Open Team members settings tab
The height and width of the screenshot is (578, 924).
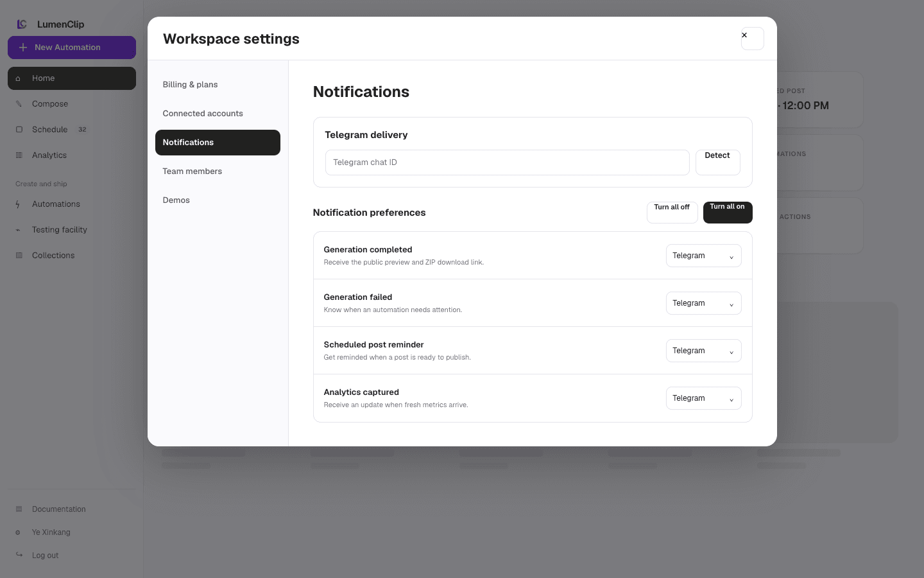pos(218,171)
